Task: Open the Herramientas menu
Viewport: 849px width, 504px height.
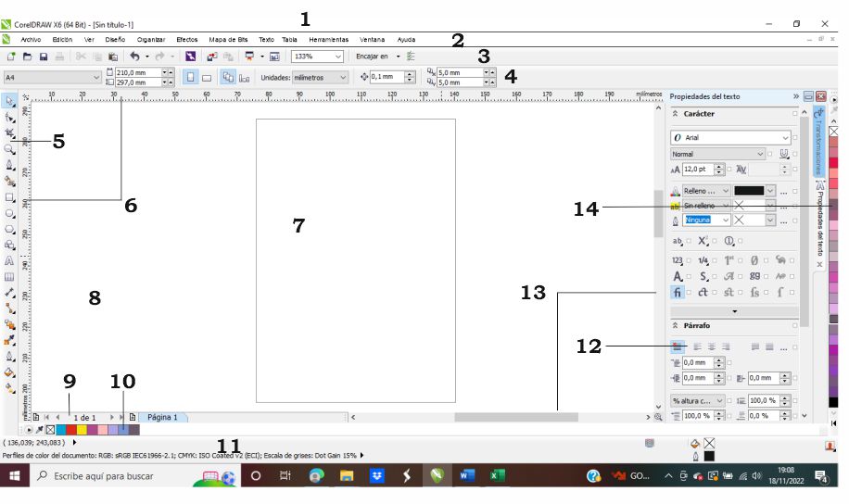Action: point(329,40)
